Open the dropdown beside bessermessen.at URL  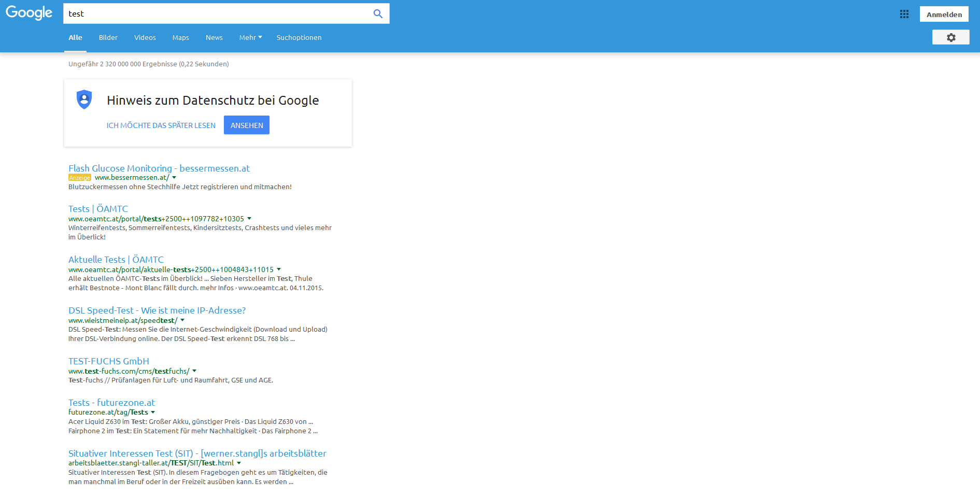point(175,177)
